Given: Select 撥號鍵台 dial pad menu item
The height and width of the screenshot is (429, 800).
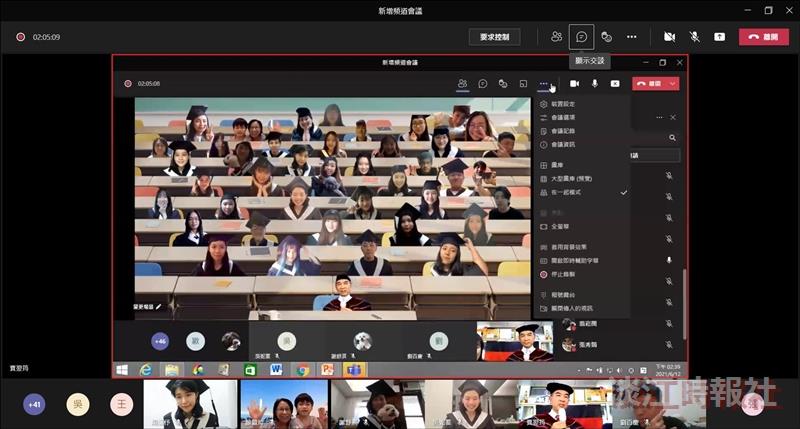Looking at the screenshot, I should (582, 295).
